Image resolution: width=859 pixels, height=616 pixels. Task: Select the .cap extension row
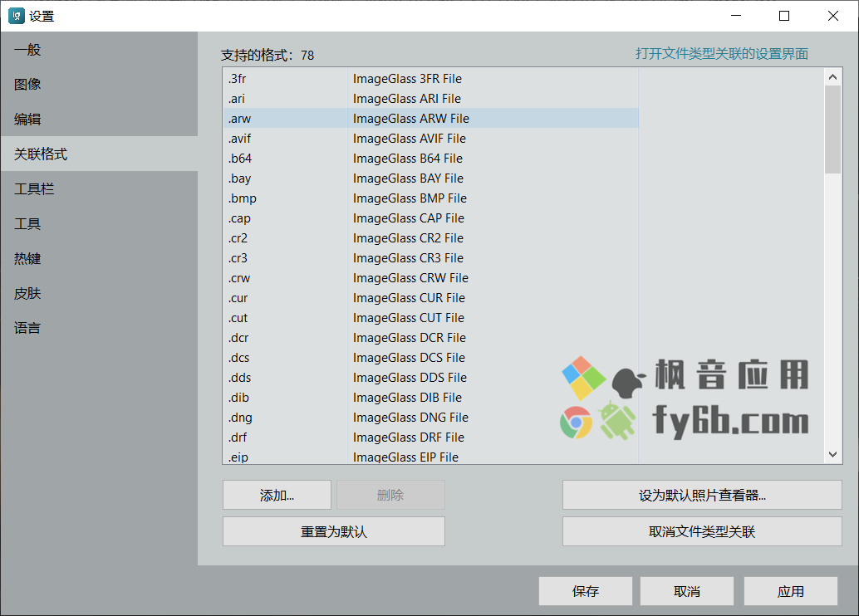coord(430,218)
